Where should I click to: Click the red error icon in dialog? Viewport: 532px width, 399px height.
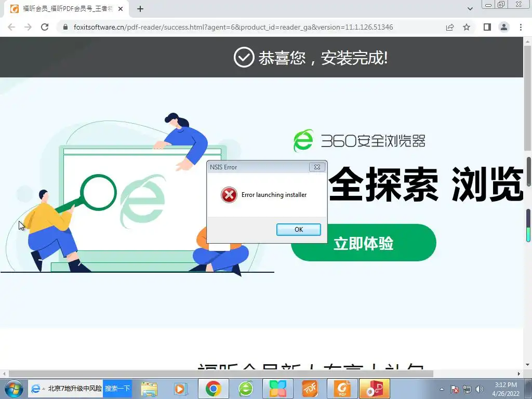click(229, 195)
